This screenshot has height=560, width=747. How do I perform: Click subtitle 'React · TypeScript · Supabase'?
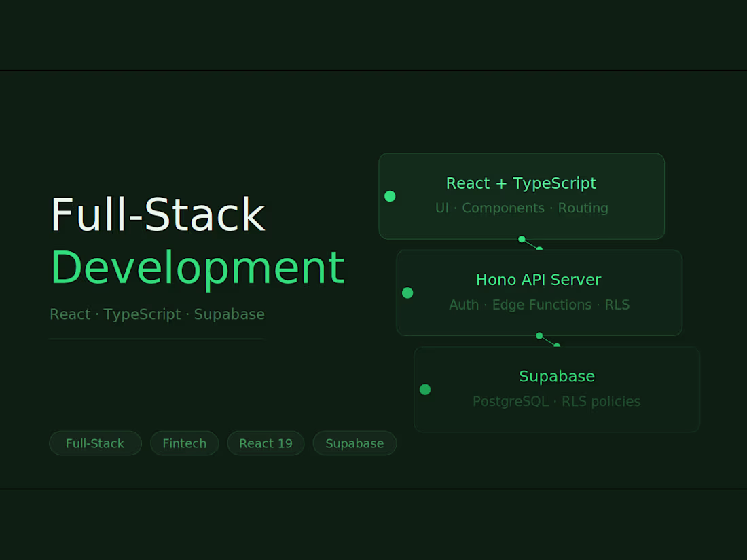point(158,314)
